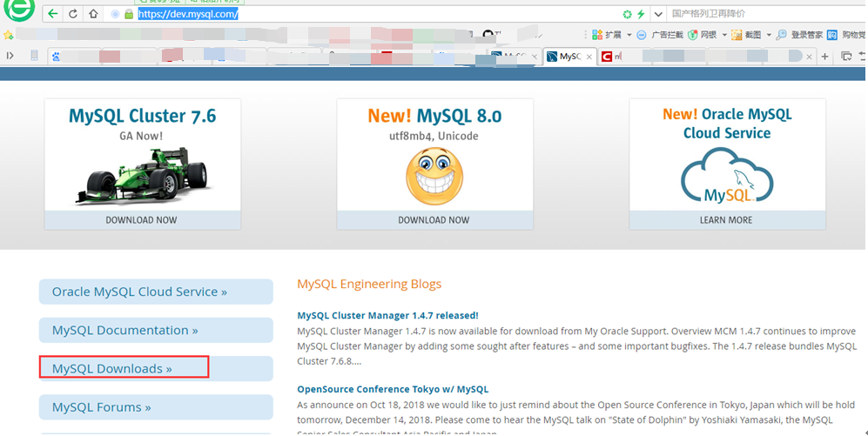Open MySQL Cluster Manager 1.4.7 released! post
Viewport: 868px width, 436px height.
click(387, 315)
